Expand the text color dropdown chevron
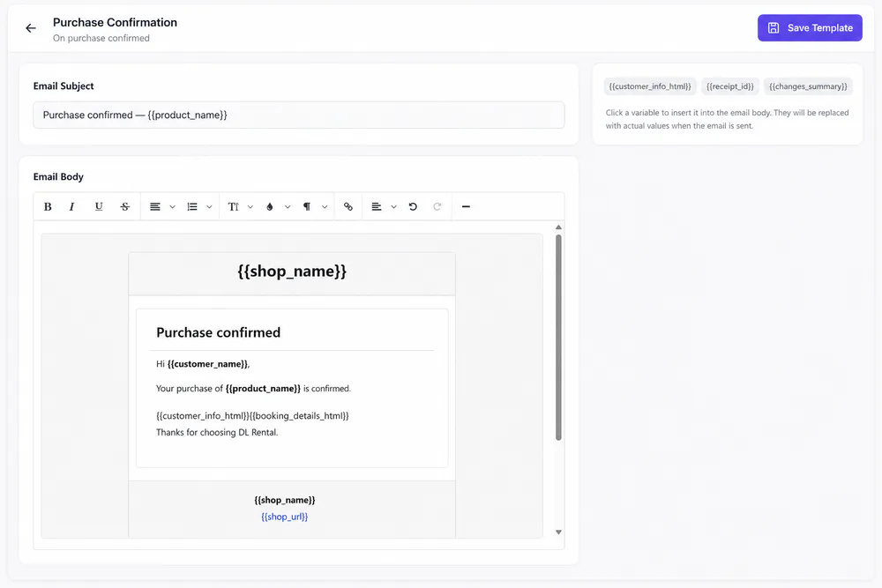Viewport: 882px width, 588px height. pos(288,207)
